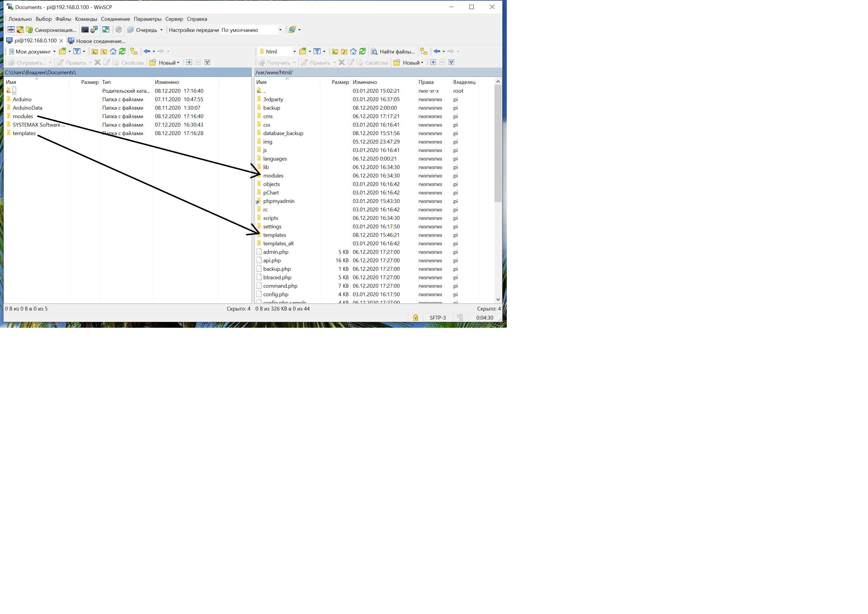Expand the Новый button dropdown arrow
The height and width of the screenshot is (614, 868).
422,62
